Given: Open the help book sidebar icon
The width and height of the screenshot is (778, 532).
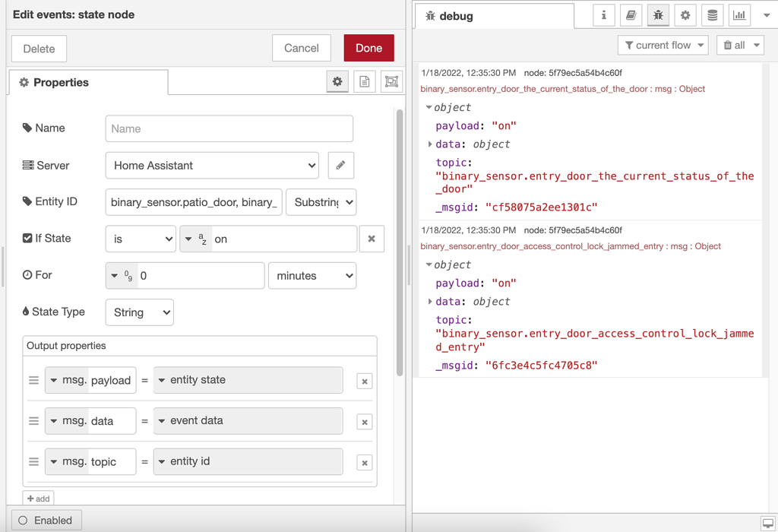Looking at the screenshot, I should tap(631, 15).
